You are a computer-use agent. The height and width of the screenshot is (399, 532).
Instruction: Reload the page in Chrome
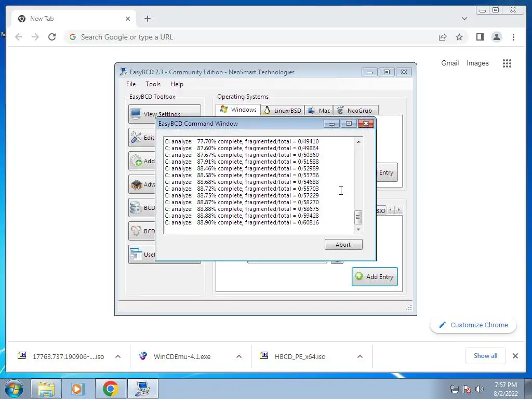(52, 37)
